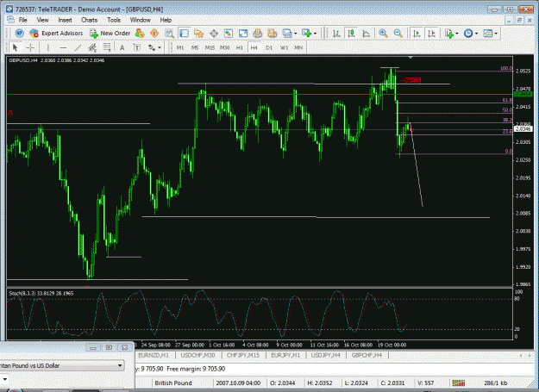Switch timeframe to MN monthly
The width and height of the screenshot is (539, 392).
click(x=298, y=47)
